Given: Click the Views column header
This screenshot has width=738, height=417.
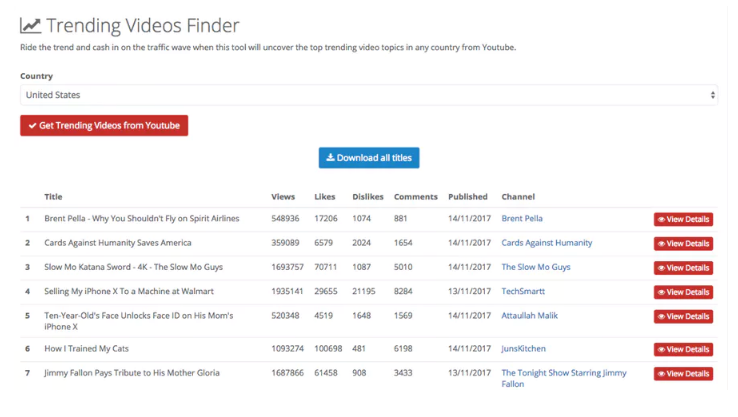Looking at the screenshot, I should point(283,197).
